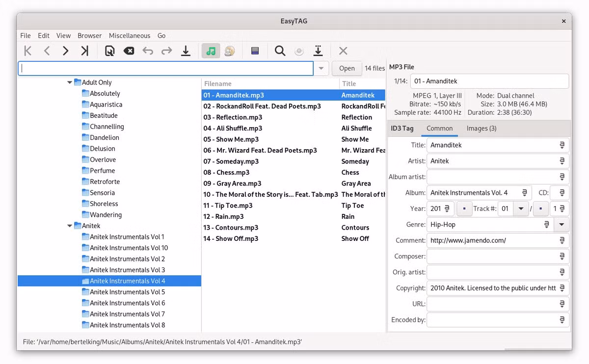
Task: Open the File menu
Action: [x=26, y=36]
